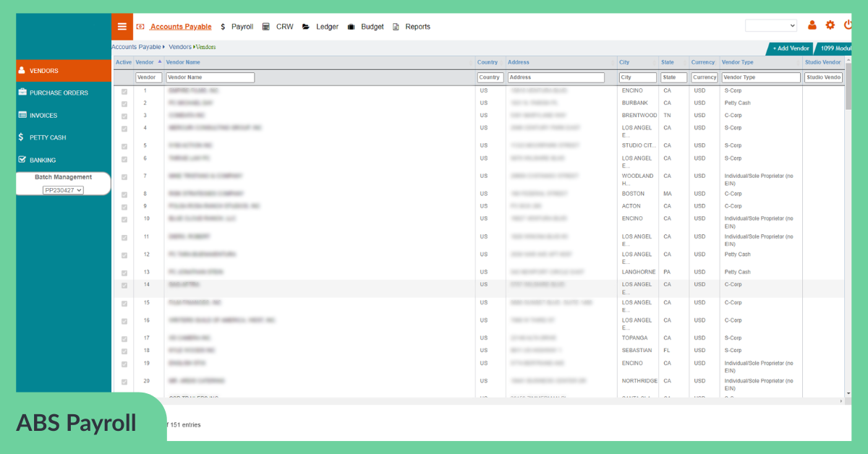This screenshot has height=454, width=868.
Task: Sort by the Vendor number column
Action: click(x=148, y=62)
